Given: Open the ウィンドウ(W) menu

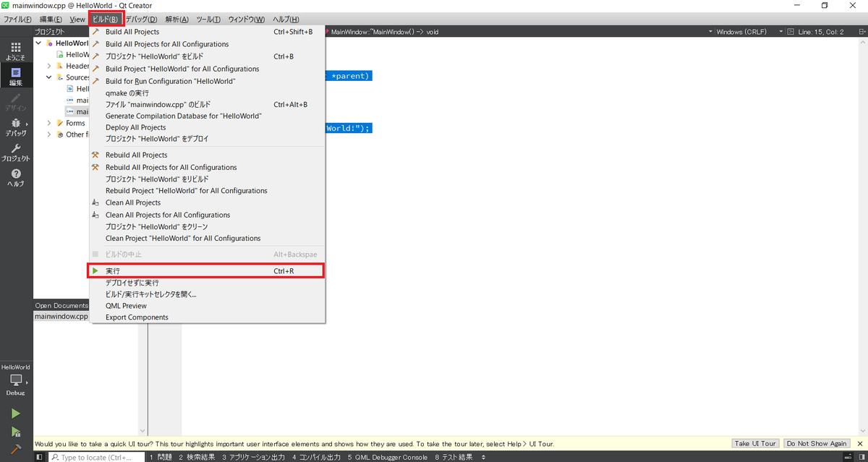Looking at the screenshot, I should pyautogui.click(x=247, y=19).
